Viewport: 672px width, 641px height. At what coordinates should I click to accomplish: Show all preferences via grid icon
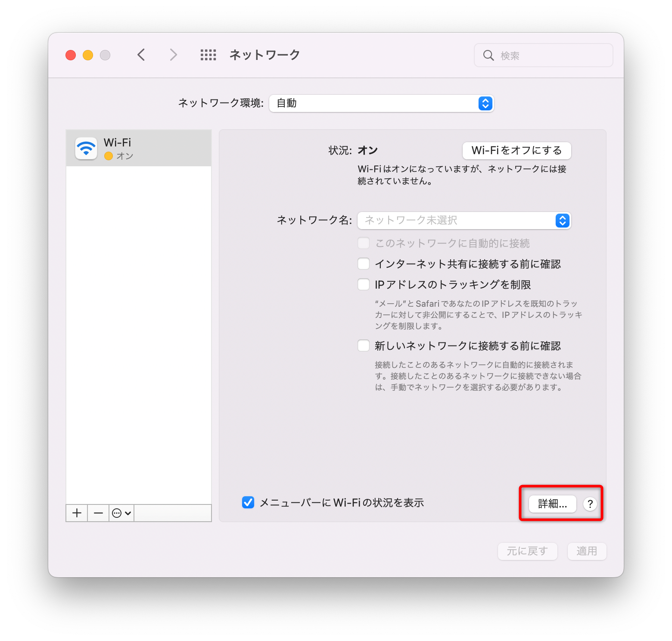pyautogui.click(x=208, y=55)
